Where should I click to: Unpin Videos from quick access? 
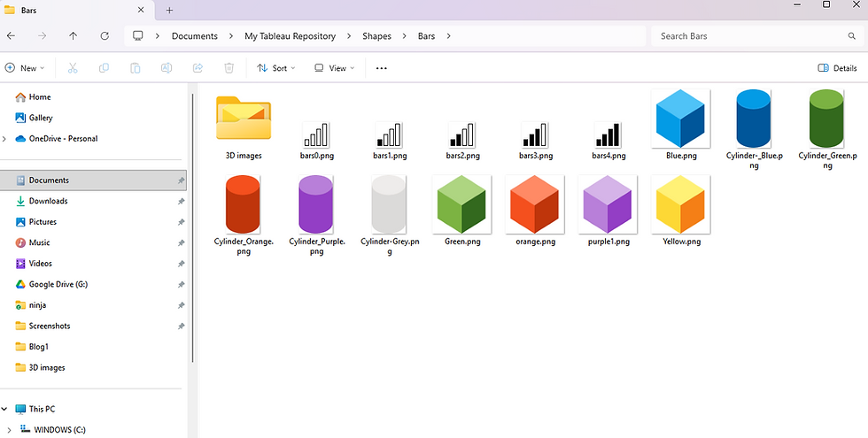click(x=181, y=264)
